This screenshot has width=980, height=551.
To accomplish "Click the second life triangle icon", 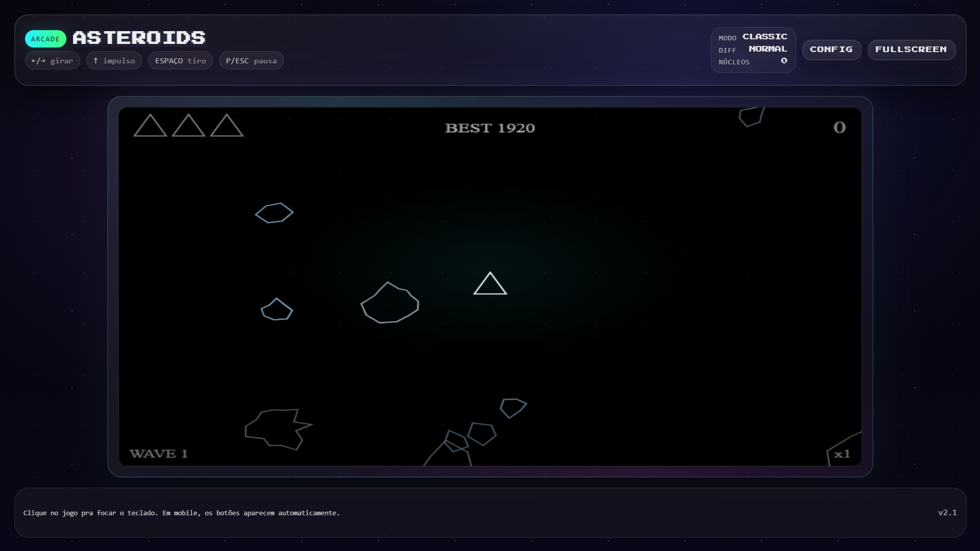I will tap(188, 126).
